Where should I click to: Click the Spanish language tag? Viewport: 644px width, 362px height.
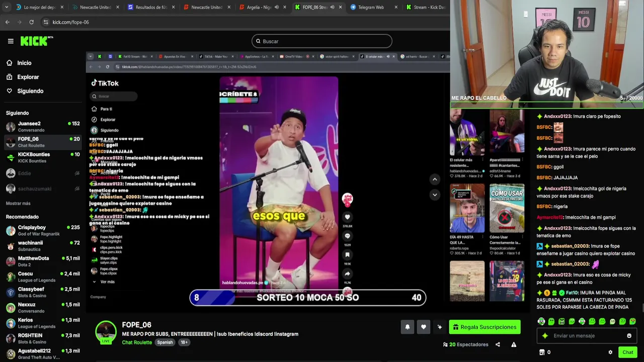click(165, 342)
